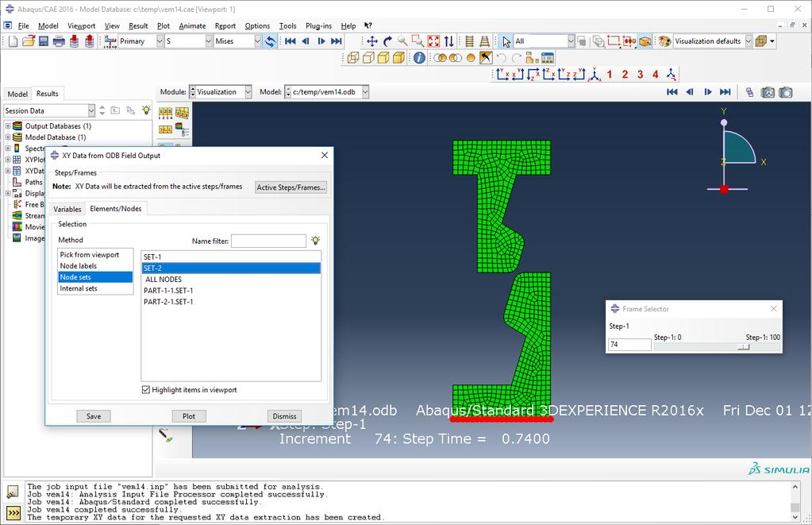The height and width of the screenshot is (525, 812).
Task: Select the Pan View tool
Action: tap(371, 41)
